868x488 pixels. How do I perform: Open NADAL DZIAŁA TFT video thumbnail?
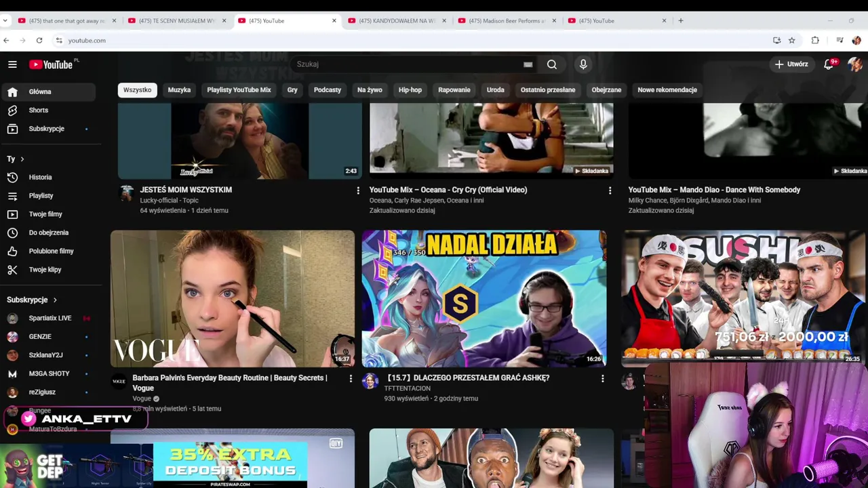pyautogui.click(x=484, y=299)
